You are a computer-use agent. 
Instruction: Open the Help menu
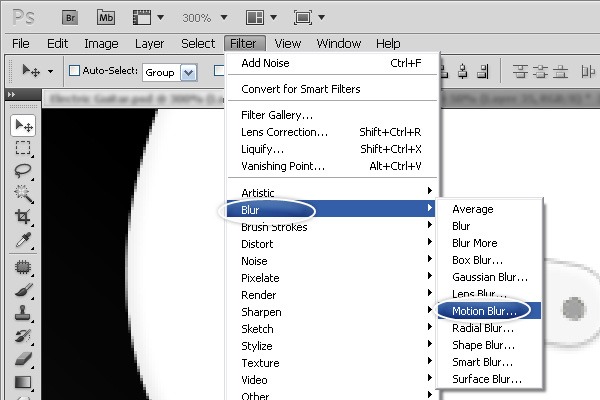tap(388, 44)
